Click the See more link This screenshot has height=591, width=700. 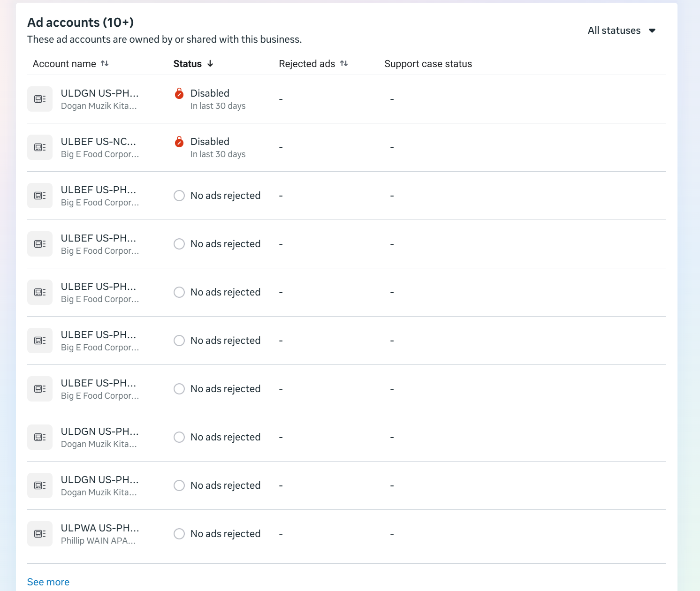click(48, 582)
